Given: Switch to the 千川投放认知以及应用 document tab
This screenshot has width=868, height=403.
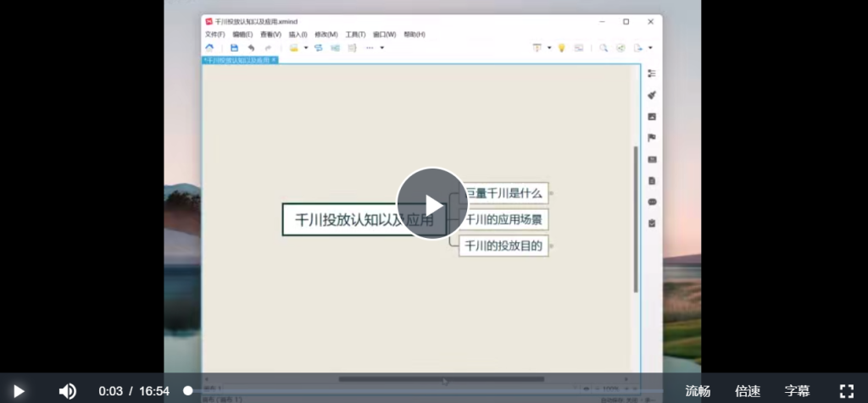Looking at the screenshot, I should [236, 60].
